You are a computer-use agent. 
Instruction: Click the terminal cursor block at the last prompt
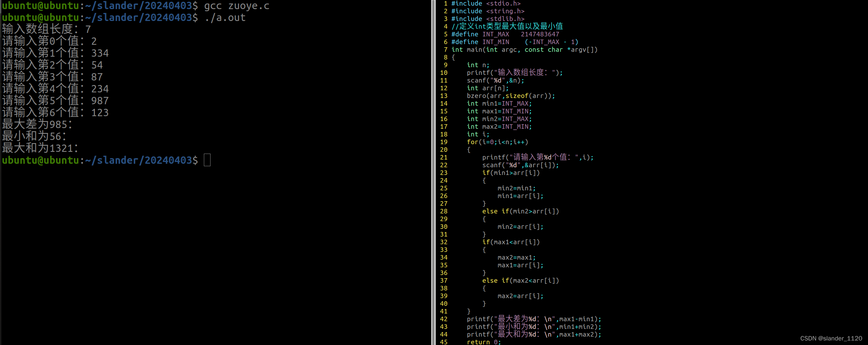click(207, 160)
